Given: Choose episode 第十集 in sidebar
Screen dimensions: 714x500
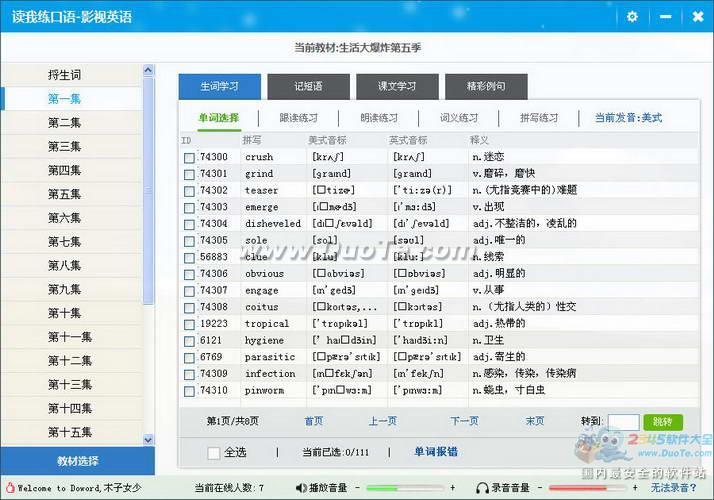Looking at the screenshot, I should point(72,313).
